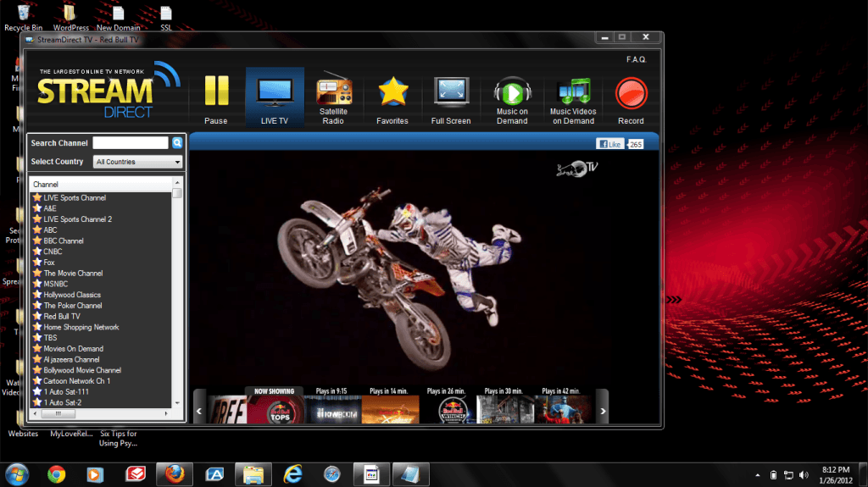Select Home Shopping Network
Viewport: 868px width, 487px height.
coord(81,327)
